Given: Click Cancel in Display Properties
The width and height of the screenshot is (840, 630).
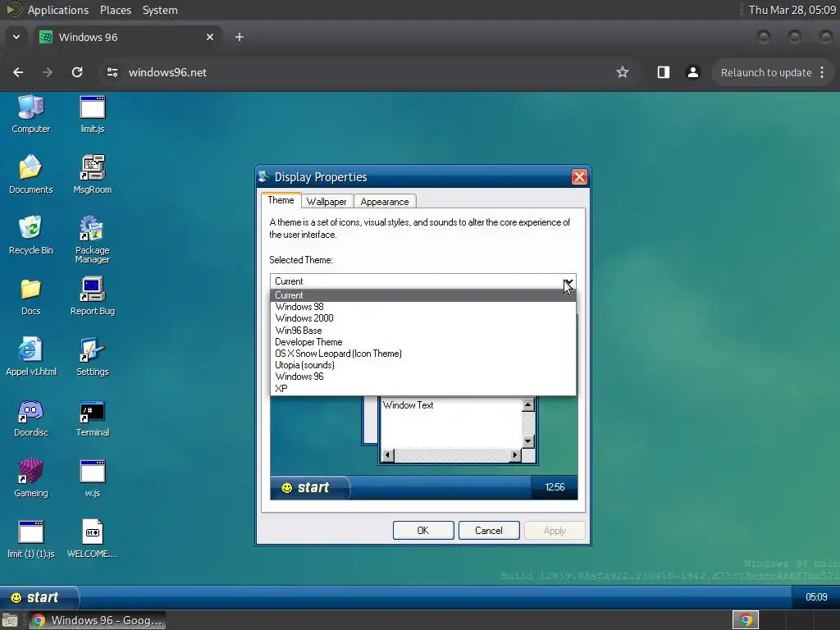Looking at the screenshot, I should pyautogui.click(x=489, y=531).
